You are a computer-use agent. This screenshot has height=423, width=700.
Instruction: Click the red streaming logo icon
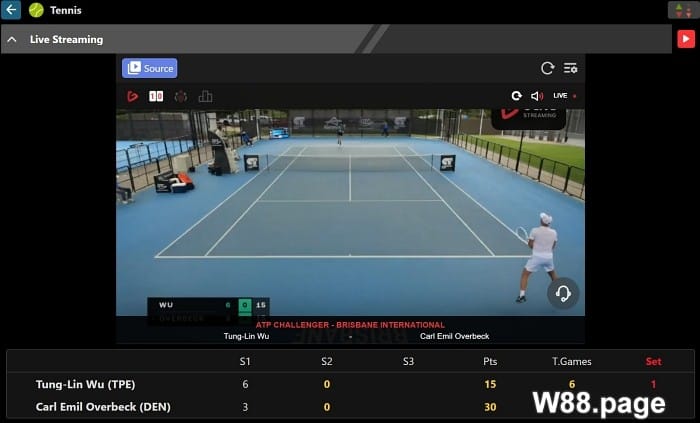coord(133,96)
